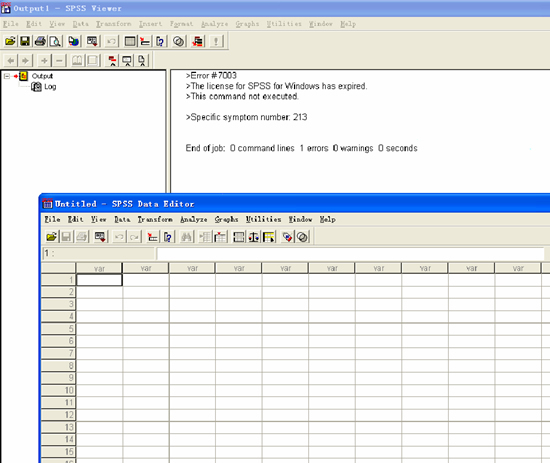Viewport: 550px width, 463px height.
Task: Open Print Preview in SPSS Viewer
Action: point(55,41)
